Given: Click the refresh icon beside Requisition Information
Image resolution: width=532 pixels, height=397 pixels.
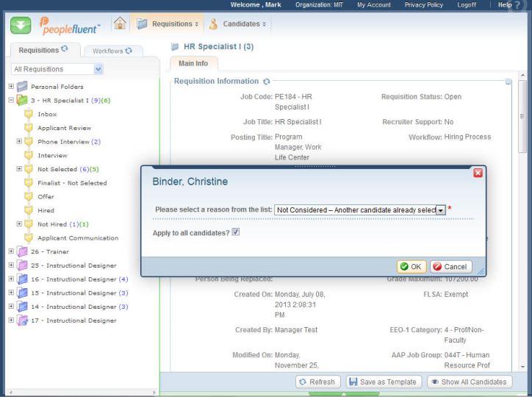Looking at the screenshot, I should click(x=267, y=82).
